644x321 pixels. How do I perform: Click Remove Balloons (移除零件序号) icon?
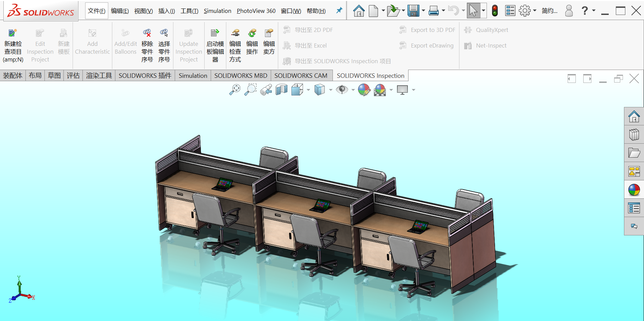(147, 33)
